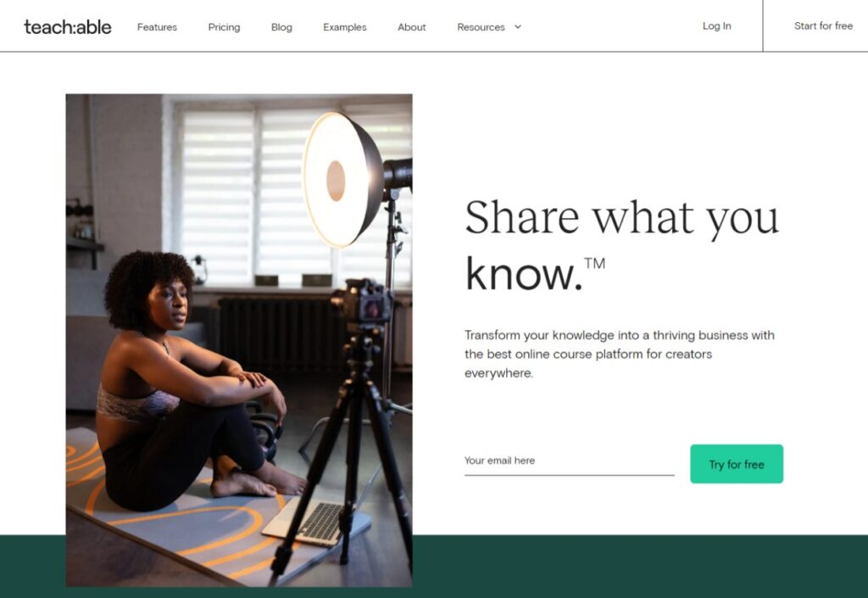
Task: Open the About page
Action: [x=412, y=27]
